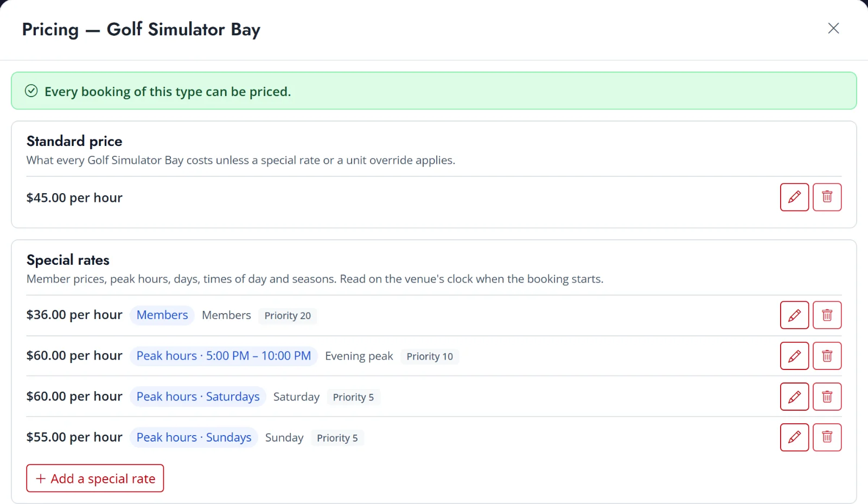The height and width of the screenshot is (504, 868).
Task: Click the $36.00 per hour text
Action: pyautogui.click(x=74, y=315)
